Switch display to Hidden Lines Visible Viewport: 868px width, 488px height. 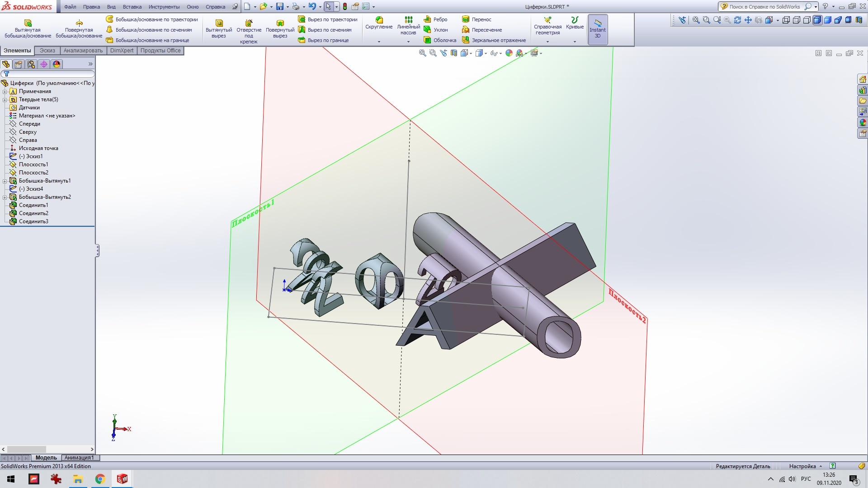(797, 20)
